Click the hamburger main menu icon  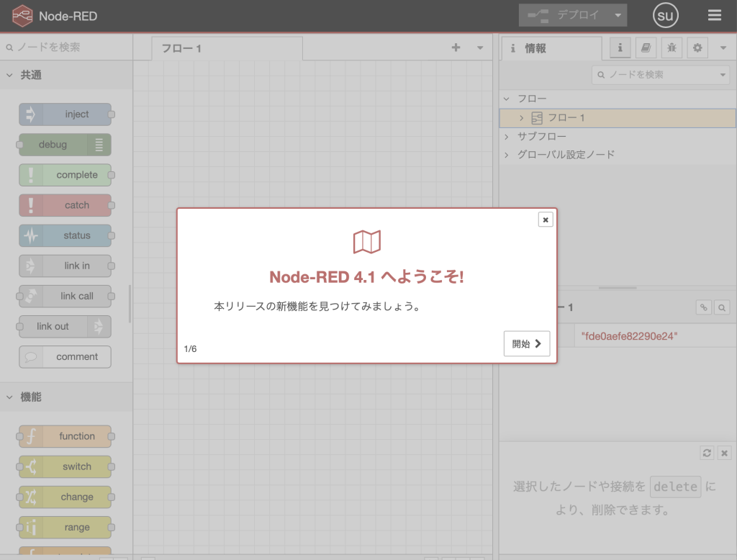click(x=714, y=15)
